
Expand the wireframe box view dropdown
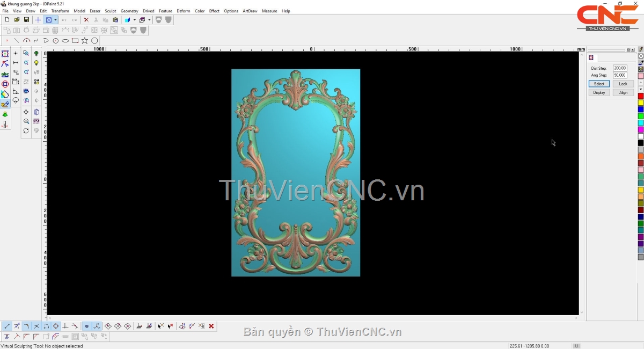coord(149,20)
